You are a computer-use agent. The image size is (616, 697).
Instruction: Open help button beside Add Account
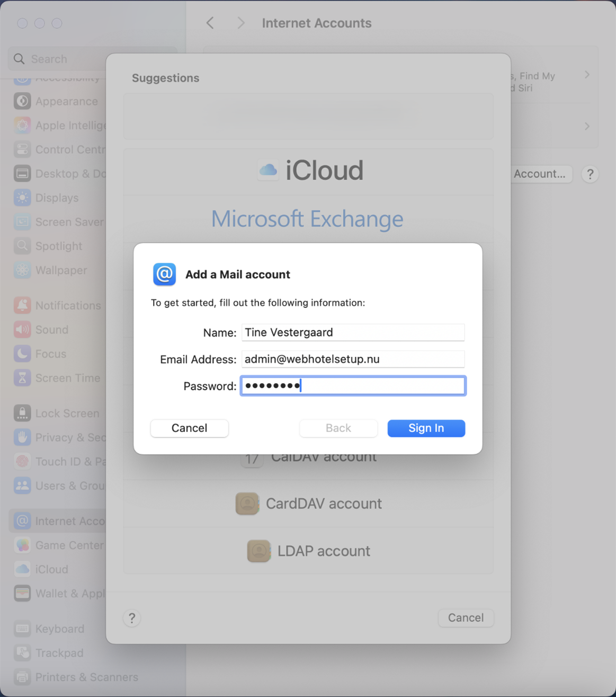590,174
